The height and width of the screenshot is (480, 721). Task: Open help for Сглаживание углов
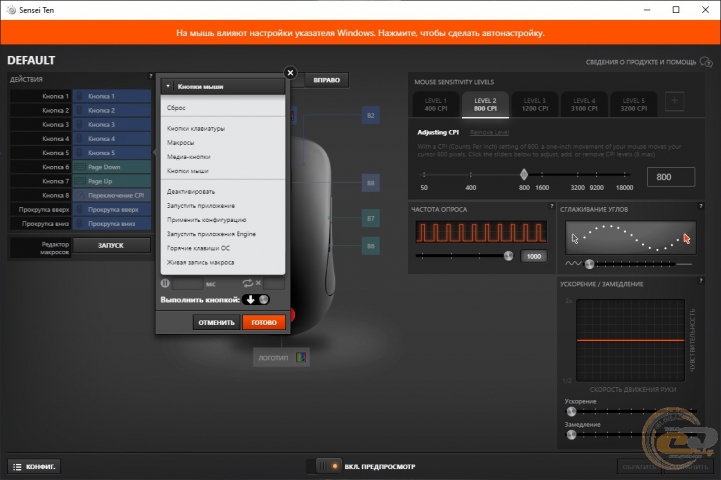pyautogui.click(x=700, y=206)
